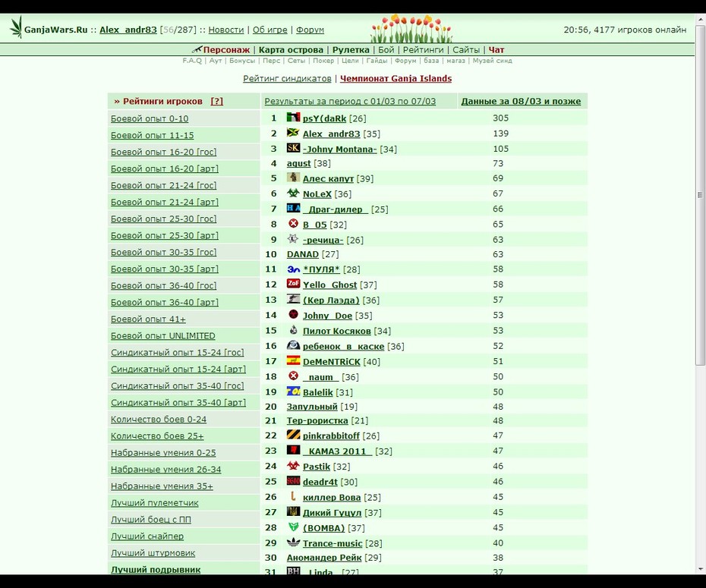Viewport: 706px width, 588px height.
Task: Click ZoF badge beside Yello_Ghost
Action: tap(293, 284)
